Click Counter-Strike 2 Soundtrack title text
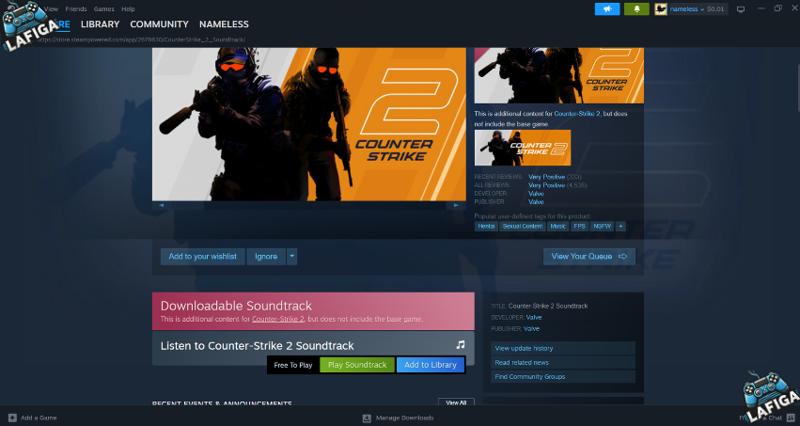The width and height of the screenshot is (800, 426). (548, 306)
